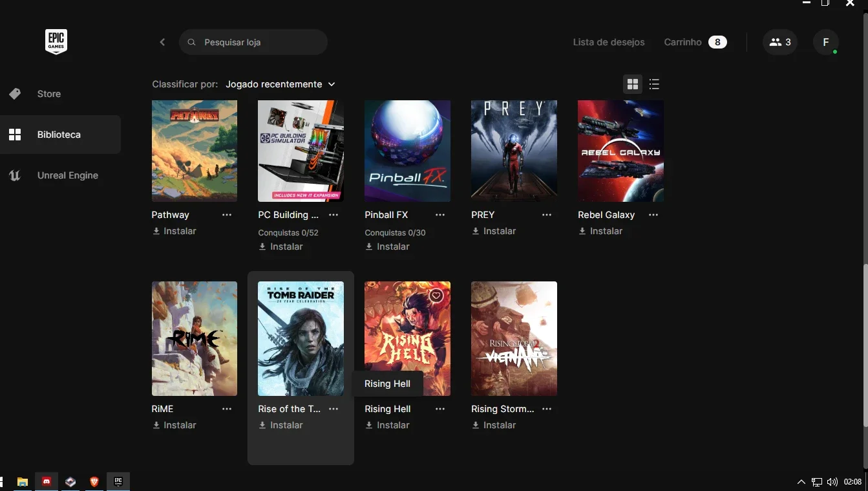The width and height of the screenshot is (868, 491).
Task: Install Rebel Galaxy
Action: pyautogui.click(x=601, y=231)
